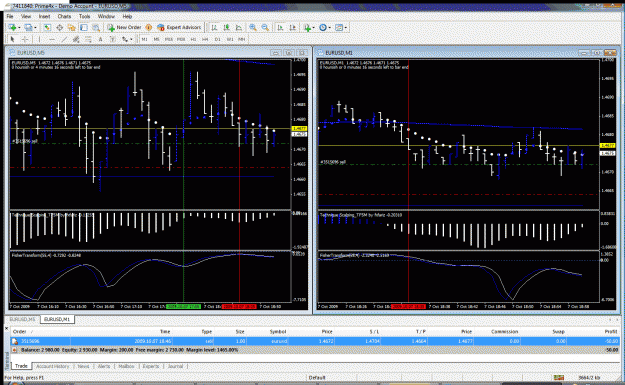Screen dimensions: 625x385
Task: Switch chart to Candlesticks mode
Action: coord(226,28)
